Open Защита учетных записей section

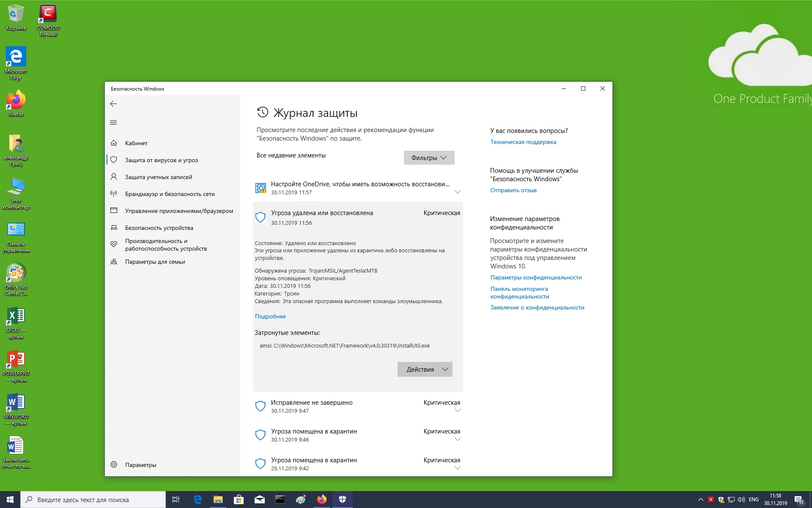pos(158,177)
